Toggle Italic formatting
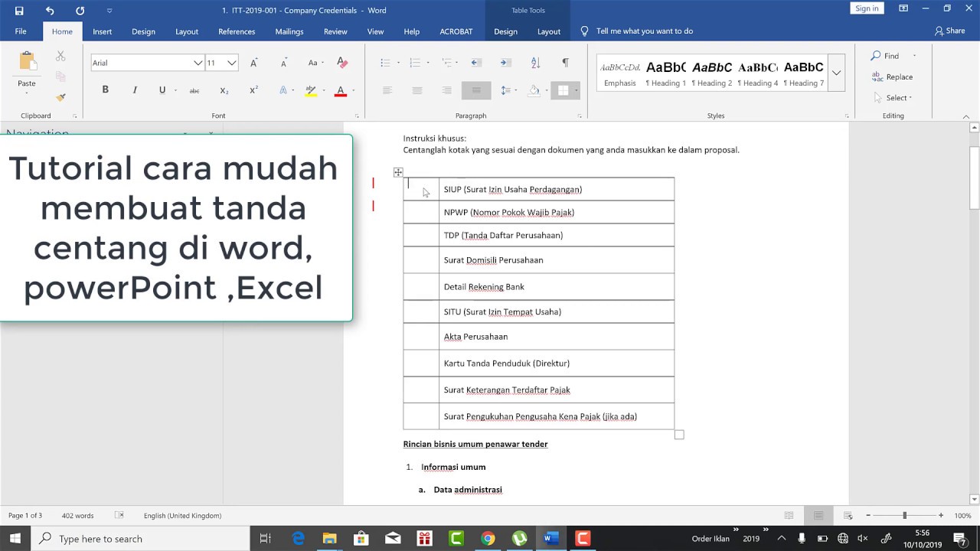 pos(135,90)
